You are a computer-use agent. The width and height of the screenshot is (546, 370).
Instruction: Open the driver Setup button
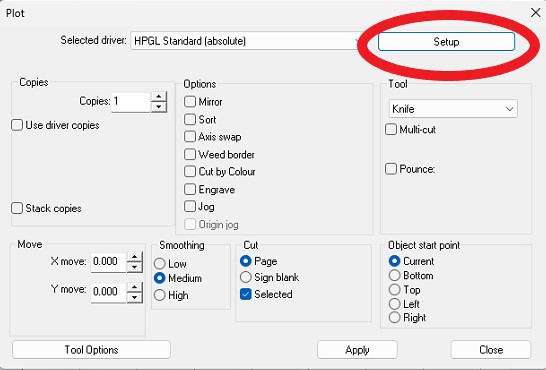point(446,42)
